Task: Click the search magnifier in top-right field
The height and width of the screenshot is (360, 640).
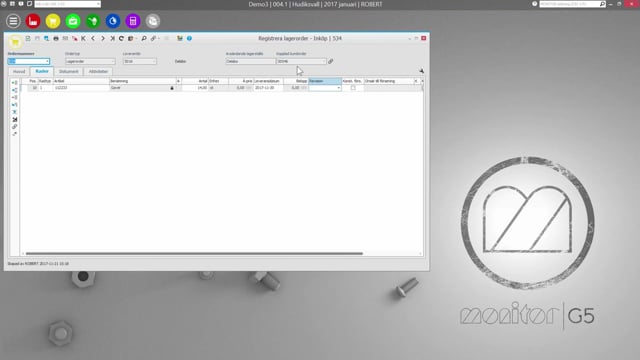Action: (602, 4)
